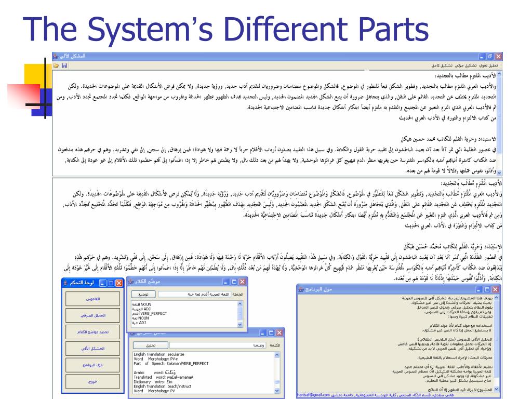Click the morphology results scroll-up arrow
This screenshot has height=399, width=532.
(277, 355)
